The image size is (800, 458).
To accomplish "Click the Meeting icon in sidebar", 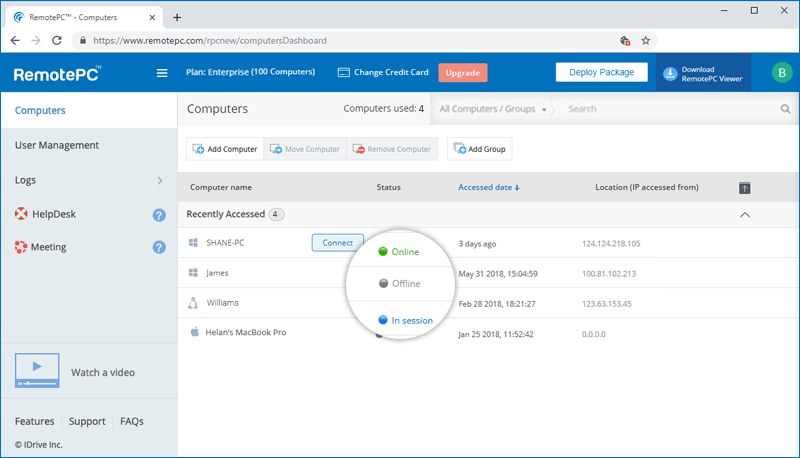I will point(21,247).
